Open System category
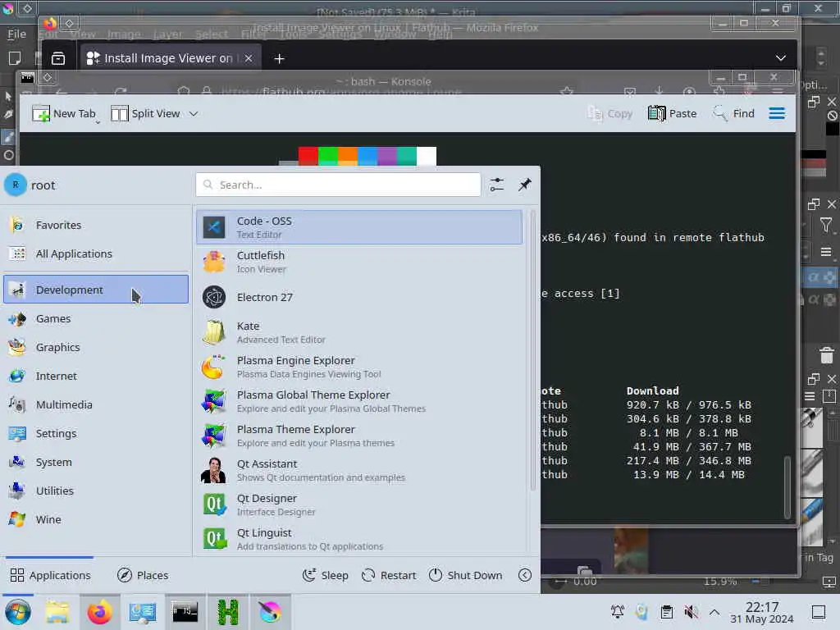This screenshot has width=840, height=630. pos(96,462)
